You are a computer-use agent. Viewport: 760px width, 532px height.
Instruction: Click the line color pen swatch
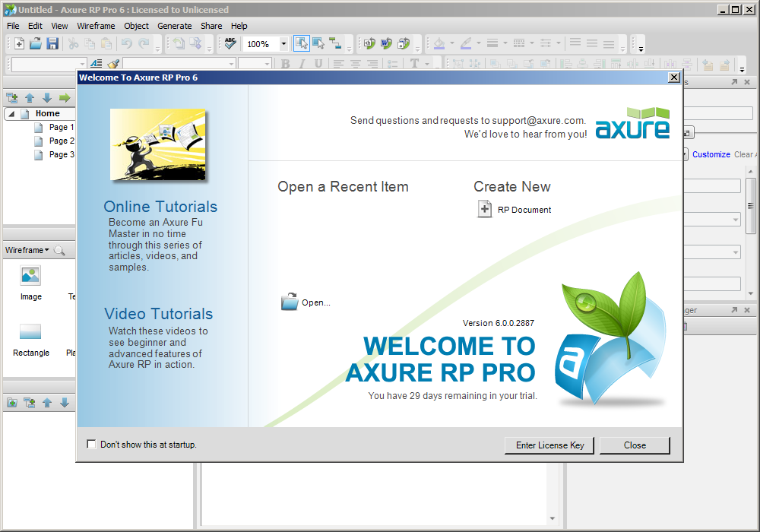point(466,43)
